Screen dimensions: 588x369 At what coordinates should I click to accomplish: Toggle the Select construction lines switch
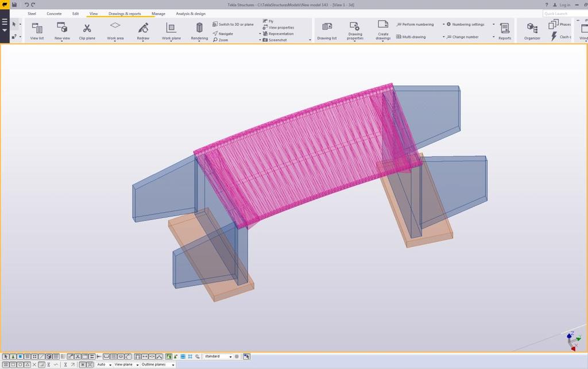(41, 356)
